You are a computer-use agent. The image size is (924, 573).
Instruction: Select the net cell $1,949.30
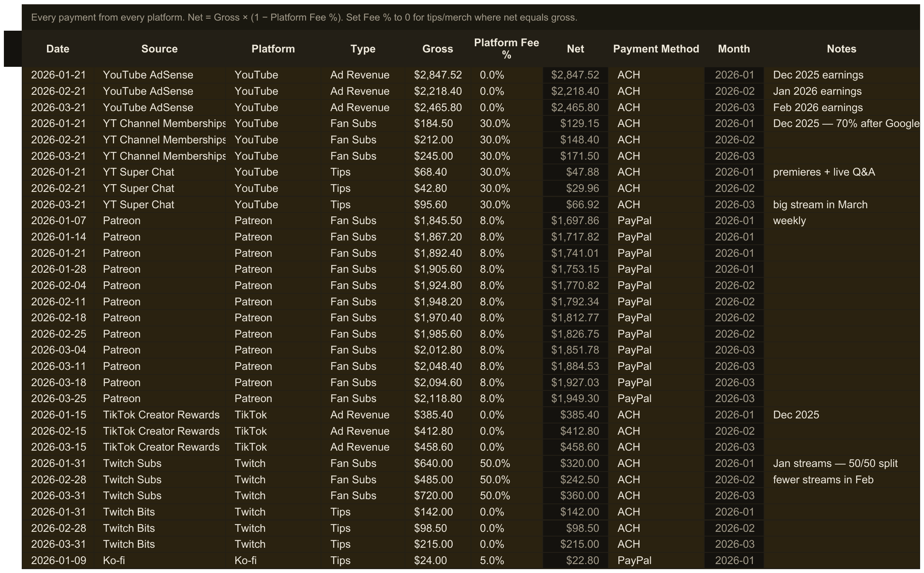[x=575, y=399]
